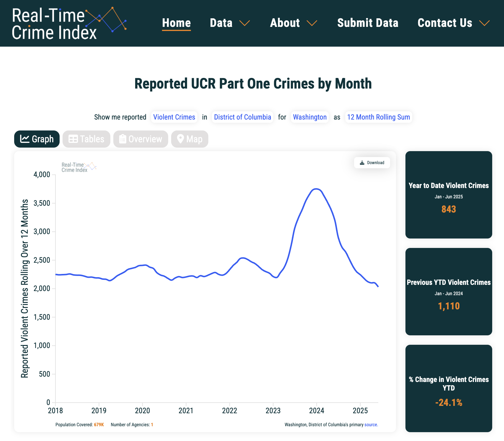Click the download arrow icon
This screenshot has height=441, width=504.
tap(362, 163)
